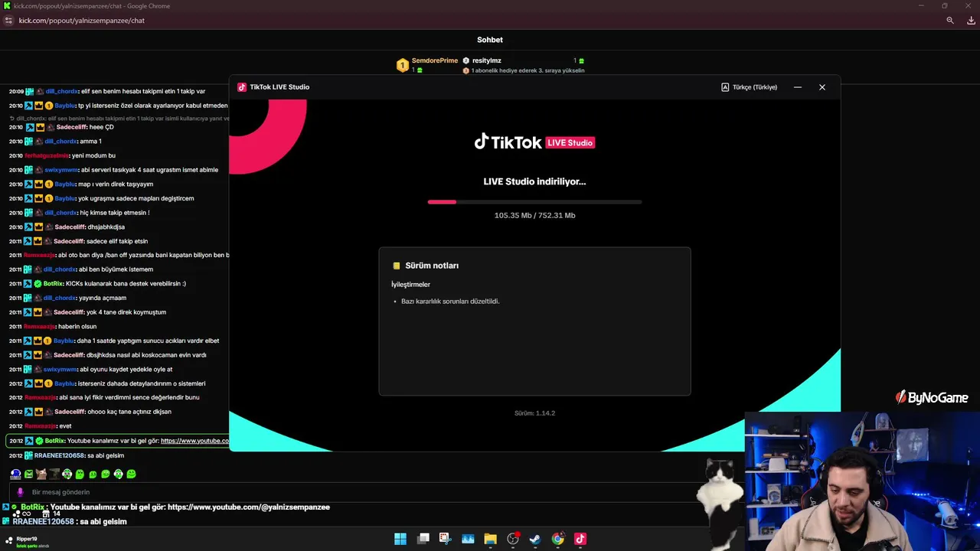Click dill_chordx username in amma 1 message
Screen dimensions: 980x551
point(60,142)
